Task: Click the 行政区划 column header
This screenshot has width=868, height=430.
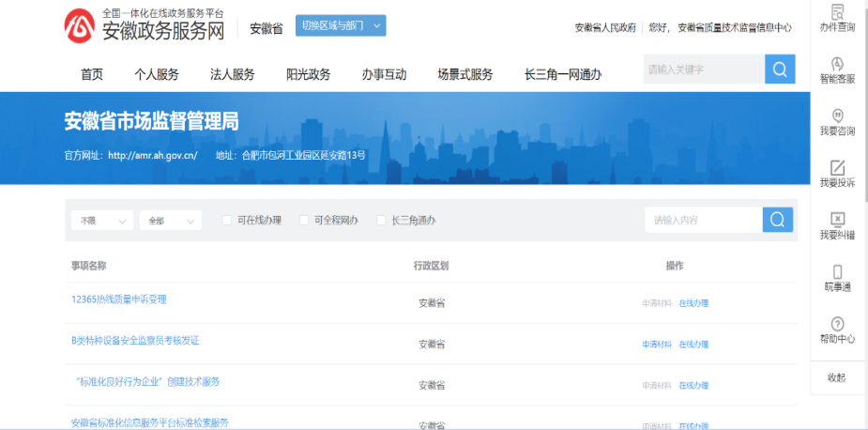Action: pyautogui.click(x=432, y=266)
